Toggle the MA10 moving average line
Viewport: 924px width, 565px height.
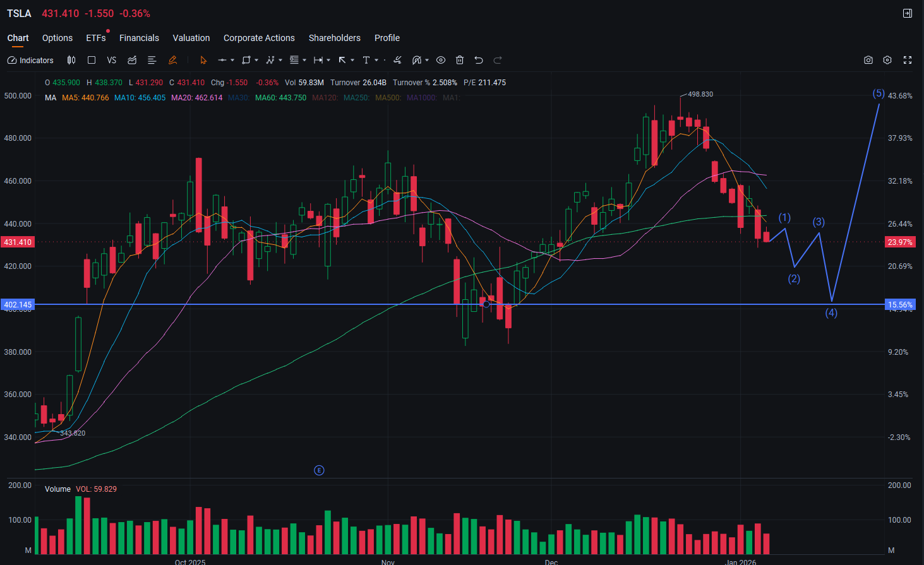[x=140, y=98]
